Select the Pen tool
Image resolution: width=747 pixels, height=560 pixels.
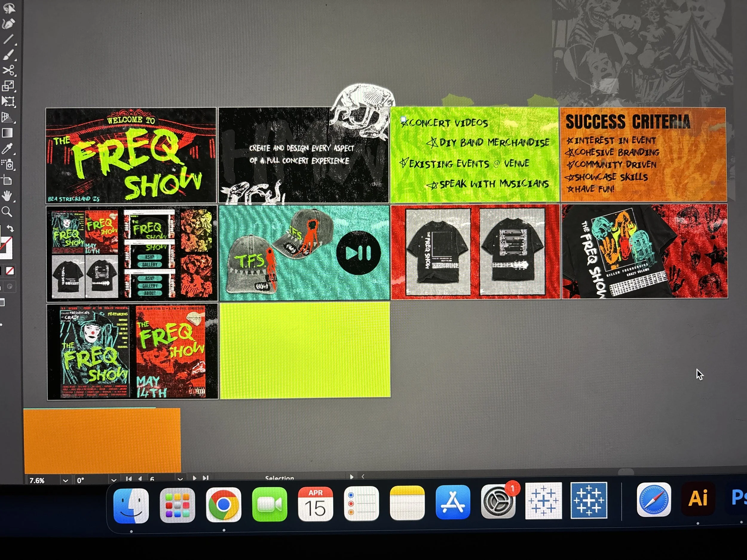tap(8, 24)
